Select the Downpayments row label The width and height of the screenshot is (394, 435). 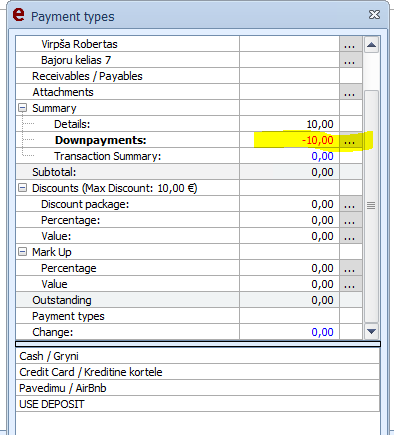[x=101, y=140]
